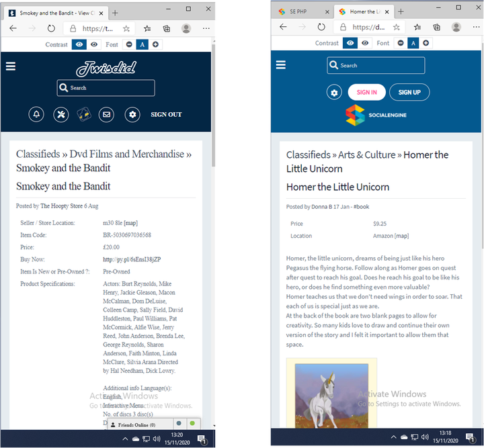Reset default font size in SocialEngine window

click(x=413, y=43)
